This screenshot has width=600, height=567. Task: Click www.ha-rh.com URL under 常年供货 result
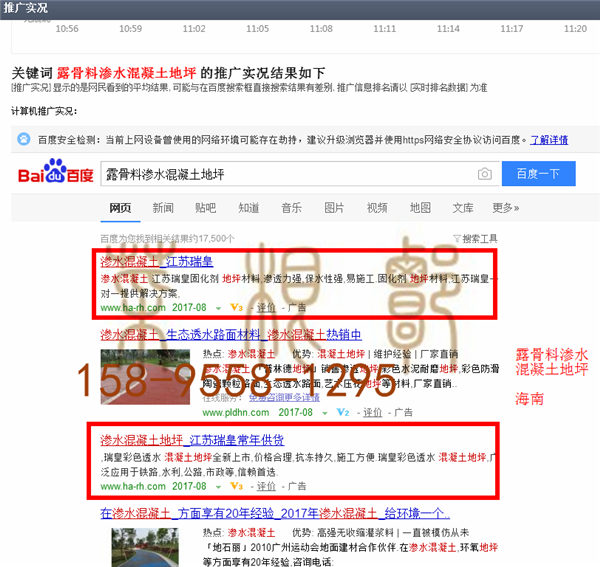(133, 486)
